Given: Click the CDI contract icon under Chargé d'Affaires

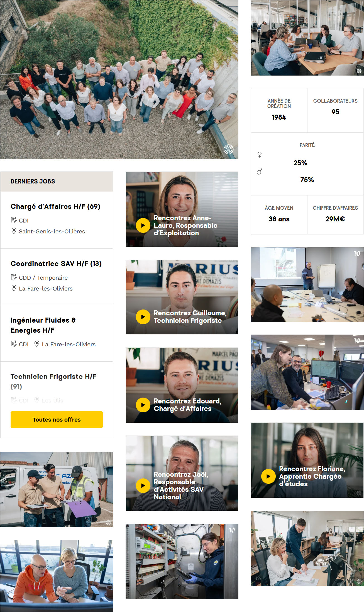Looking at the screenshot, I should click(14, 220).
